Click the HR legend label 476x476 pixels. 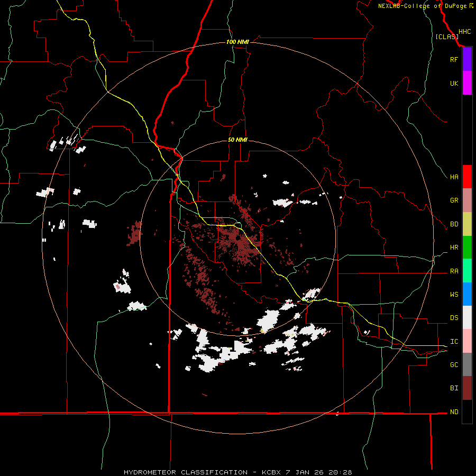point(454,248)
